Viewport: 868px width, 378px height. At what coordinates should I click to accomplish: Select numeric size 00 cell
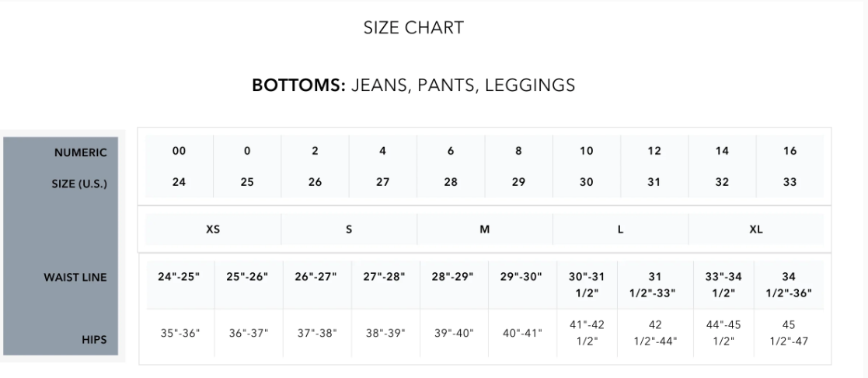point(179,151)
